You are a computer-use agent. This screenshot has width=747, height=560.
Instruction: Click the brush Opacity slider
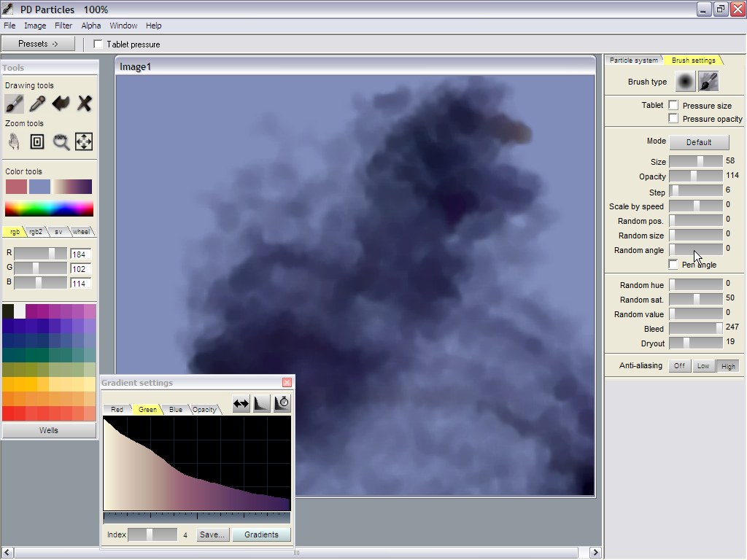coord(695,176)
